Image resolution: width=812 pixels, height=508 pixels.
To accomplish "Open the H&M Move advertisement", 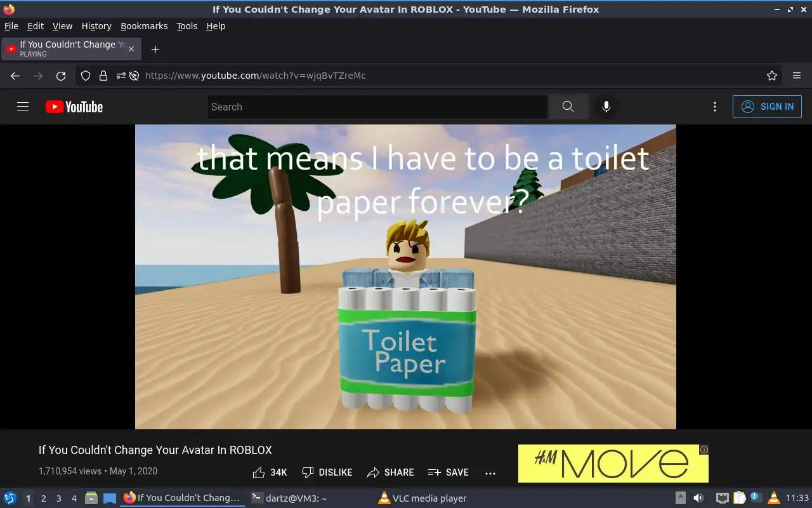I will tap(613, 463).
